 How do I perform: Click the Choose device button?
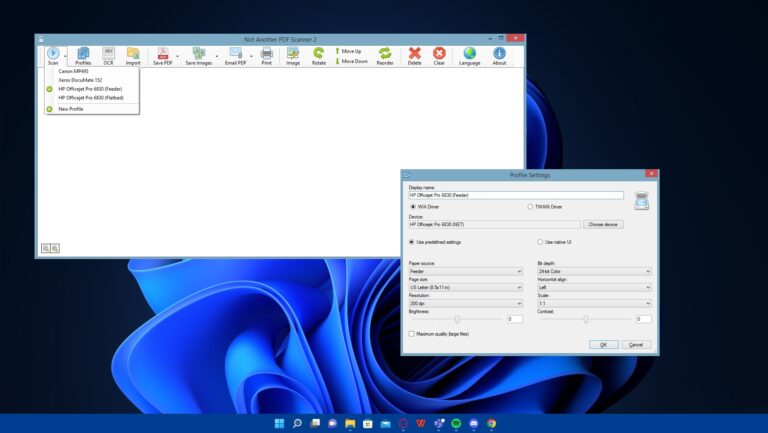(603, 225)
